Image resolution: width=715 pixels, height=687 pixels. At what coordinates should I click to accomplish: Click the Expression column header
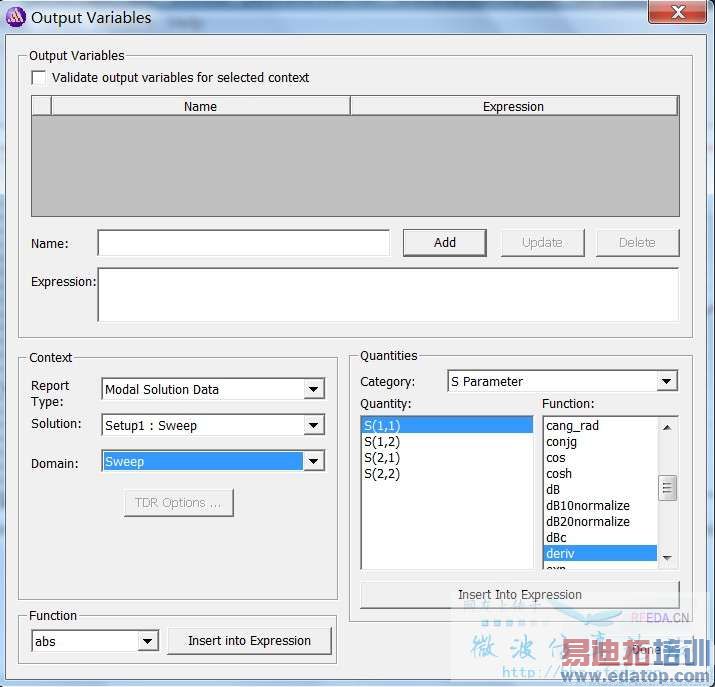coord(513,106)
